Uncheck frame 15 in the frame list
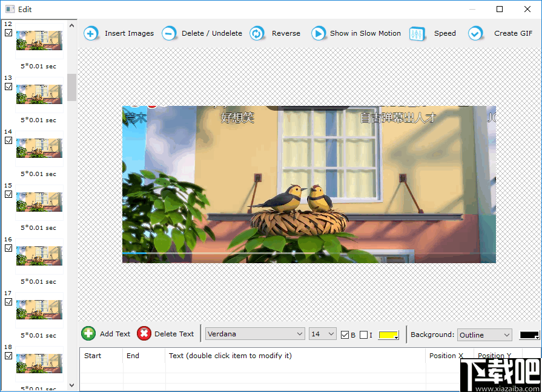Image resolution: width=542 pixels, height=392 pixels. click(x=8, y=194)
